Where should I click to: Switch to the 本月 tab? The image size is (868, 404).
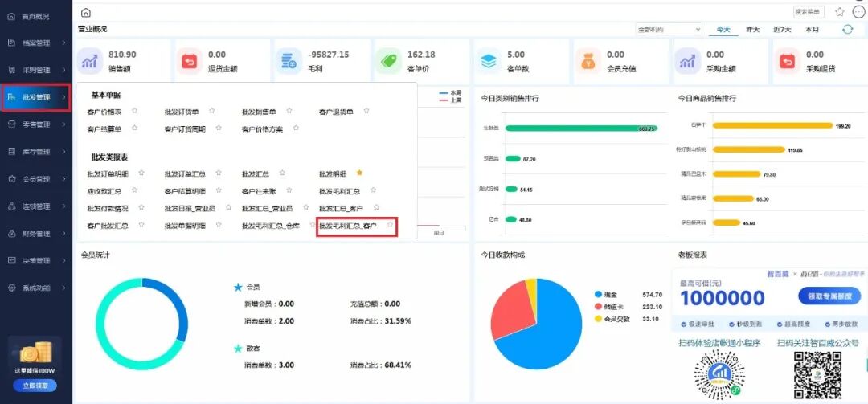point(812,30)
